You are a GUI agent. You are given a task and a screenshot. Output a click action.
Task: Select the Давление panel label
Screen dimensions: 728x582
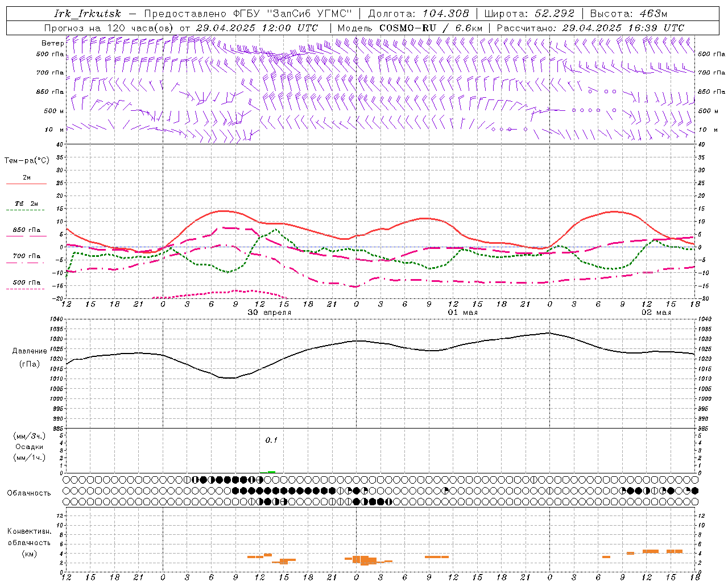tap(28, 351)
